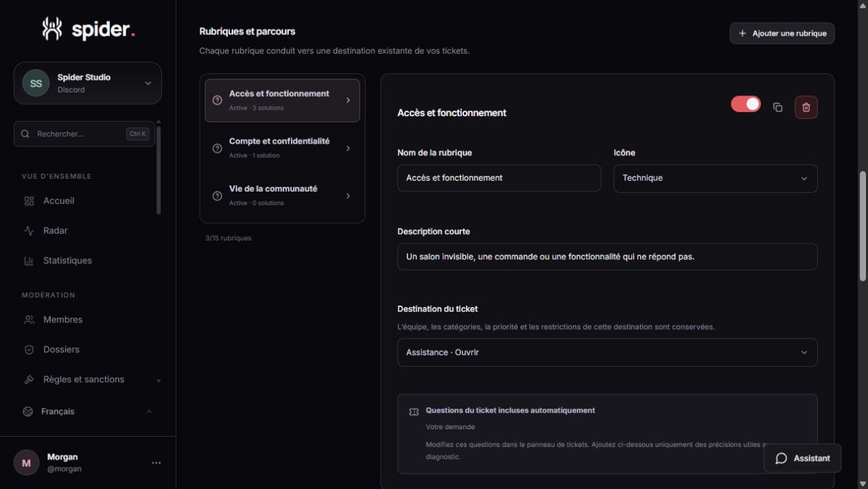Click the 3/15 rubriques counter text
Screen dimensions: 868x489
coord(228,238)
